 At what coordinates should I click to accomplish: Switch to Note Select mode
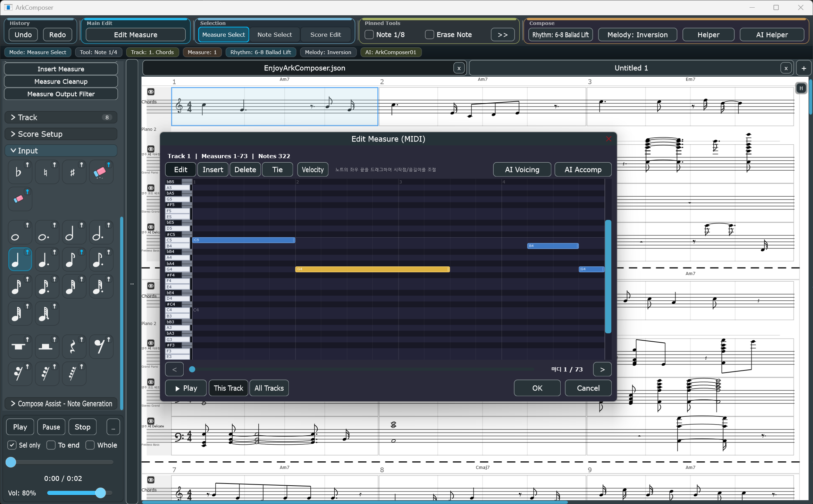coord(275,35)
